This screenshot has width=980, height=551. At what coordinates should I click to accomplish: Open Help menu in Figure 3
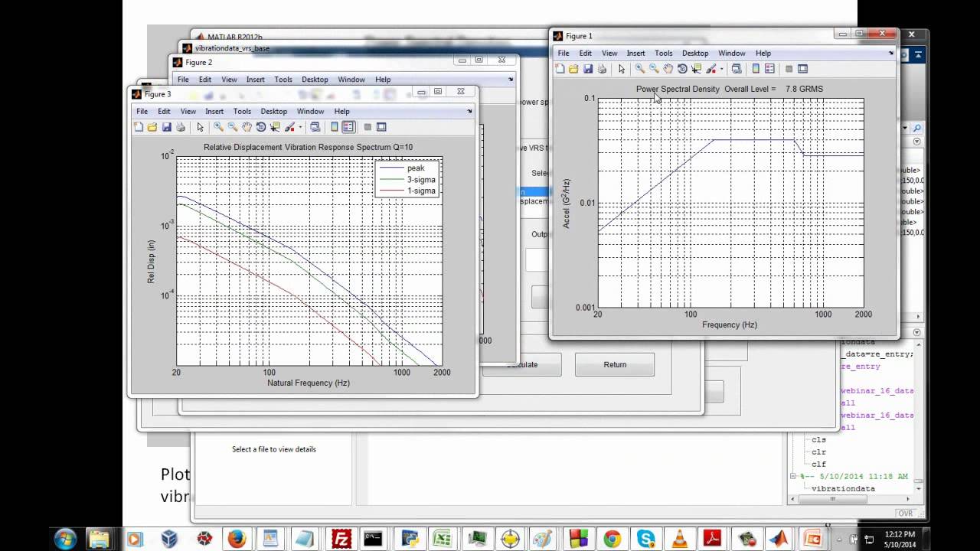[342, 112]
